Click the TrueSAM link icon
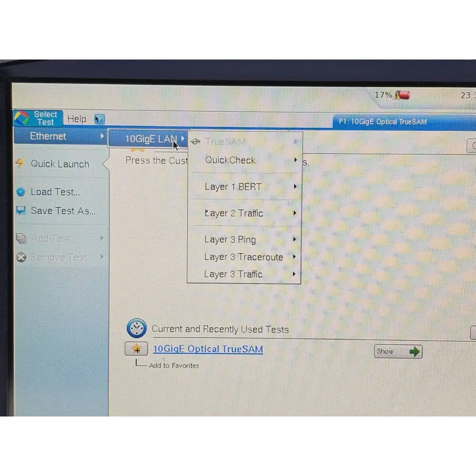 tap(196, 141)
